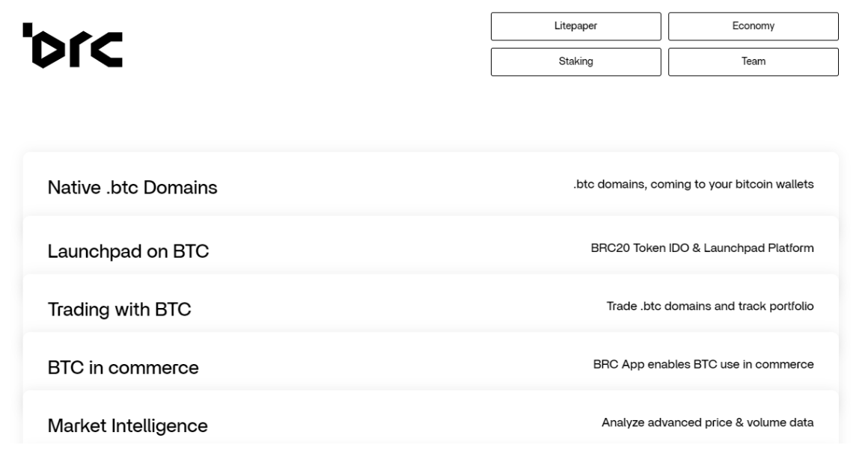Image resolution: width=868 pixels, height=456 pixels.
Task: Expand the Native .btc Domains card
Action: click(x=431, y=185)
